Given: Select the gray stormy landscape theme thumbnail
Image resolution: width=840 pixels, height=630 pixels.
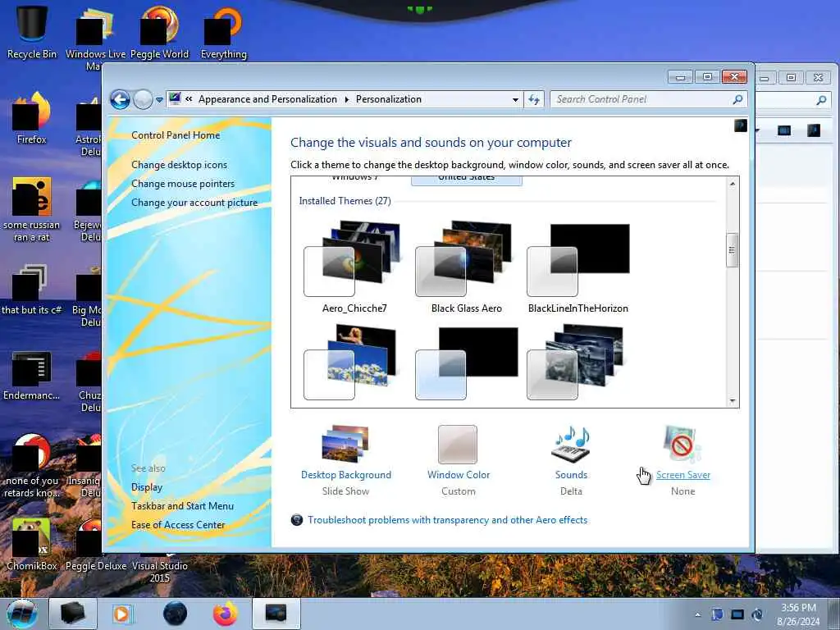Looking at the screenshot, I should coord(576,362).
